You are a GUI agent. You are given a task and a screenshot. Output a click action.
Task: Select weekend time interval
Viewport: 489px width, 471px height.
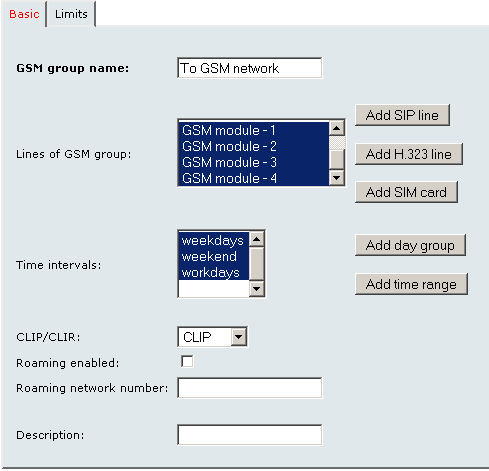click(214, 256)
